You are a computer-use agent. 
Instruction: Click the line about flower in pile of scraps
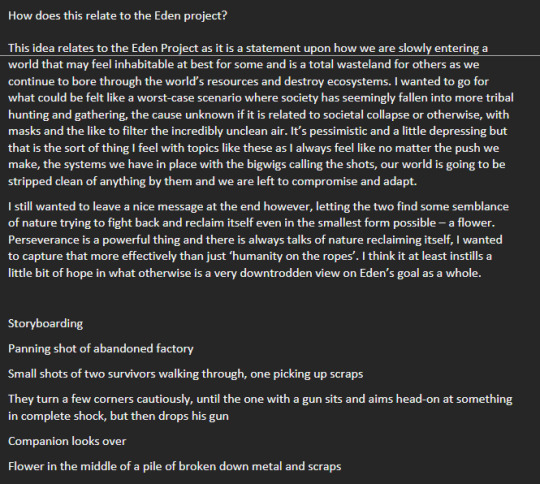[x=175, y=466]
